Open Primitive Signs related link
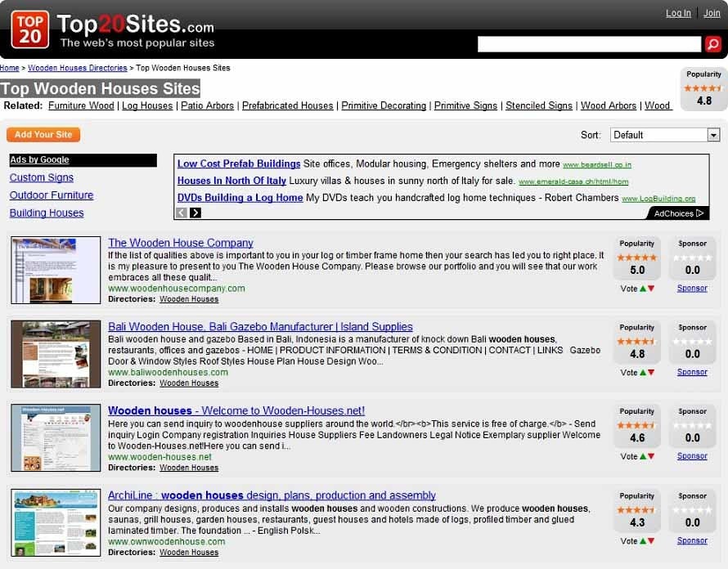The width and height of the screenshot is (728, 569). pyautogui.click(x=465, y=105)
